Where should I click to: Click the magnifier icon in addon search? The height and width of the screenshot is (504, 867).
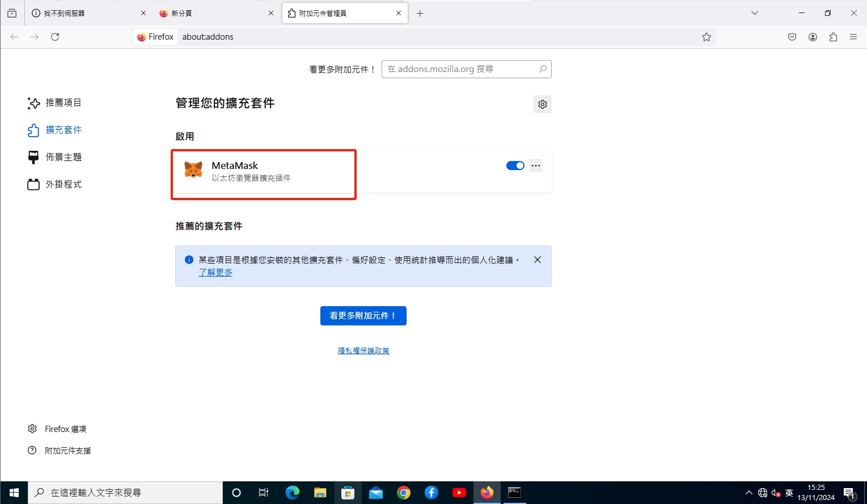pyautogui.click(x=543, y=69)
